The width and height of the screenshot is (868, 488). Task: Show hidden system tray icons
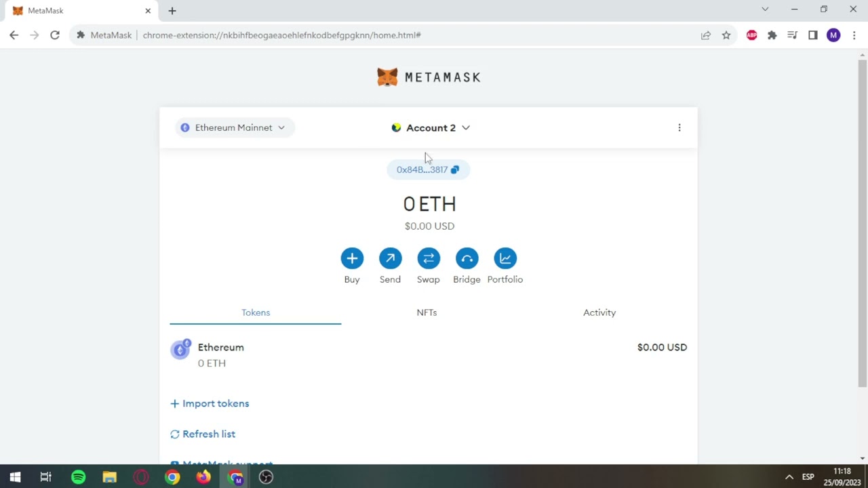pos(789,477)
